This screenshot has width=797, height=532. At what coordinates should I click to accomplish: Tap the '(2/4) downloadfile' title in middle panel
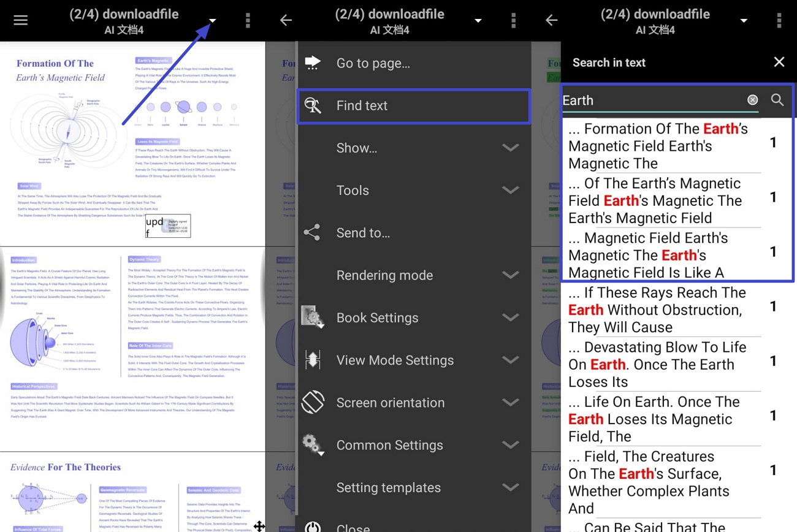click(x=389, y=14)
